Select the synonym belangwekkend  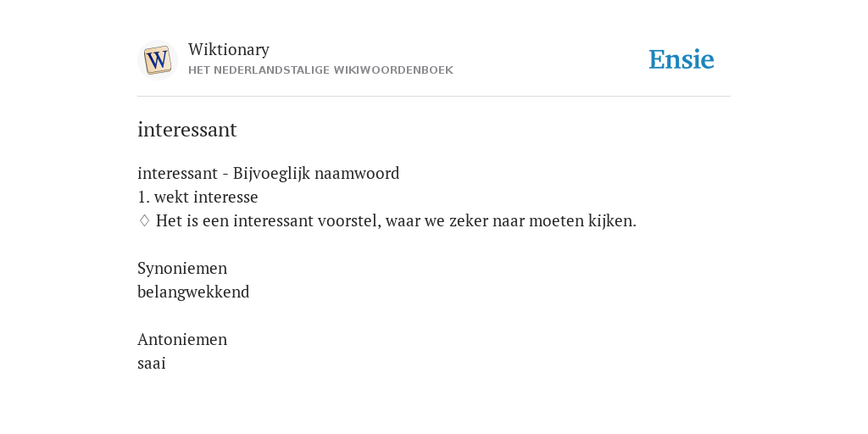[x=193, y=292]
